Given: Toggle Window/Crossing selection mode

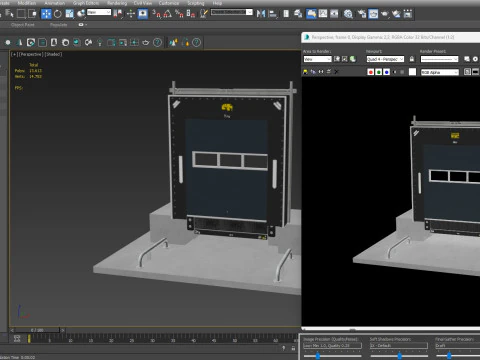Looking at the screenshot, I should point(32,14).
